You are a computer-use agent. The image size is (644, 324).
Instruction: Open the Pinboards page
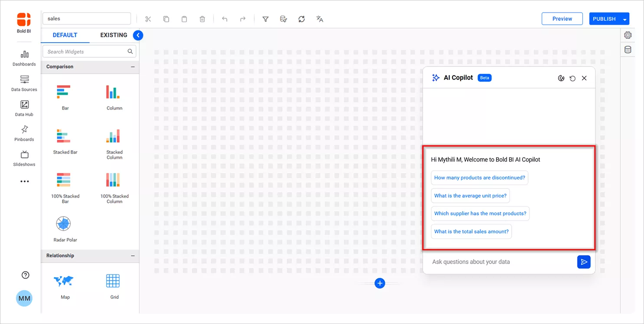pyautogui.click(x=24, y=134)
